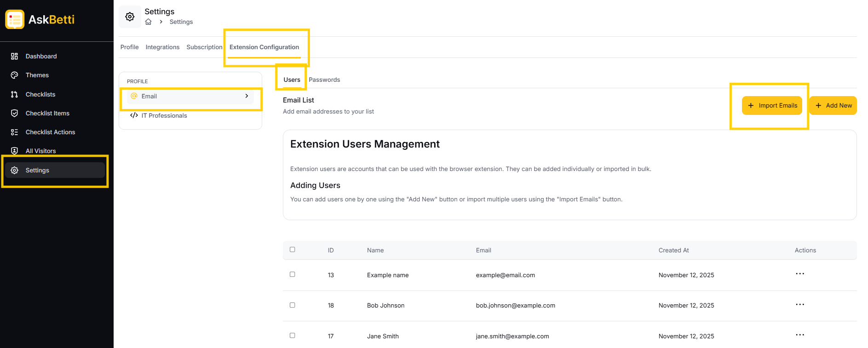The width and height of the screenshot is (868, 348).
Task: Click the gear icon beside Settings heading
Action: coord(130,17)
